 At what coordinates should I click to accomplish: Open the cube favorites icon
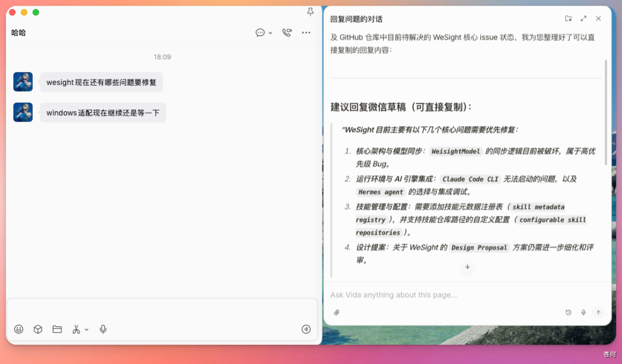(x=37, y=329)
